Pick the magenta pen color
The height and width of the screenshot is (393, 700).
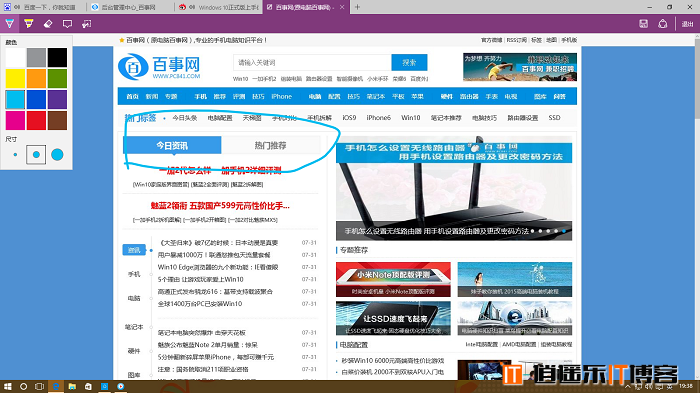(15, 121)
